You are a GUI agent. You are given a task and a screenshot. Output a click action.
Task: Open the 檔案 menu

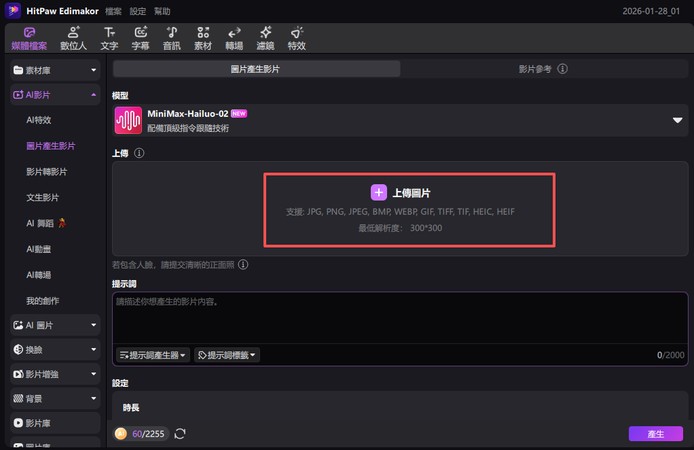(113, 12)
